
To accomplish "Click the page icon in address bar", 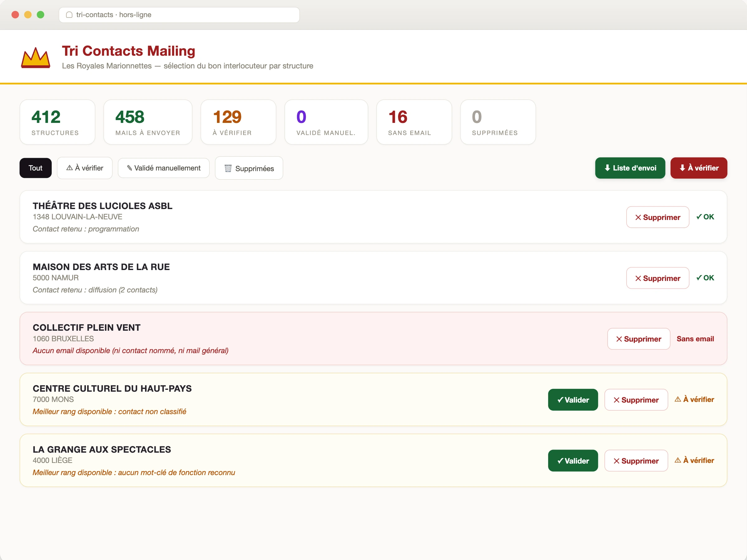I will tap(69, 15).
